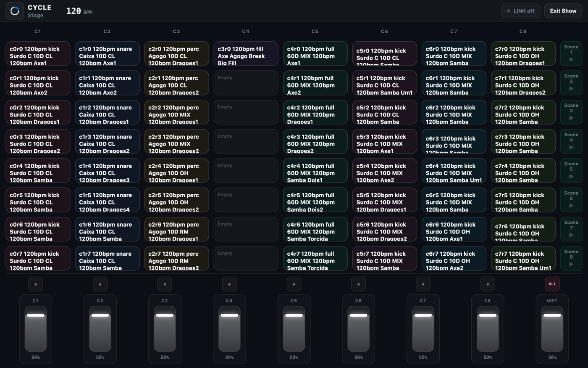This screenshot has height=368, width=588.
Task: Trigger clip c1r5 snare Dragoes4
Action: (107, 200)
